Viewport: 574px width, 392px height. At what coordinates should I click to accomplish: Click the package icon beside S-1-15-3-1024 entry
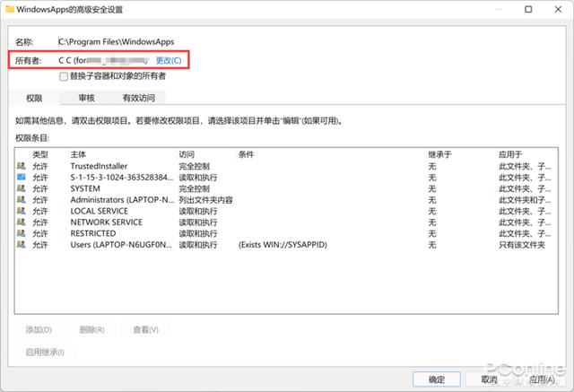(x=22, y=177)
